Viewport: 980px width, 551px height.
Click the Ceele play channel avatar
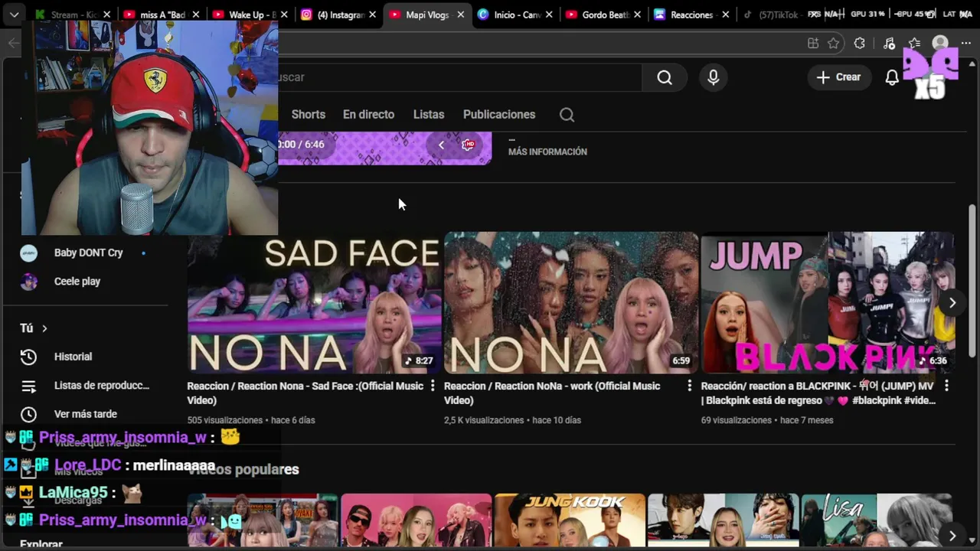click(x=28, y=282)
